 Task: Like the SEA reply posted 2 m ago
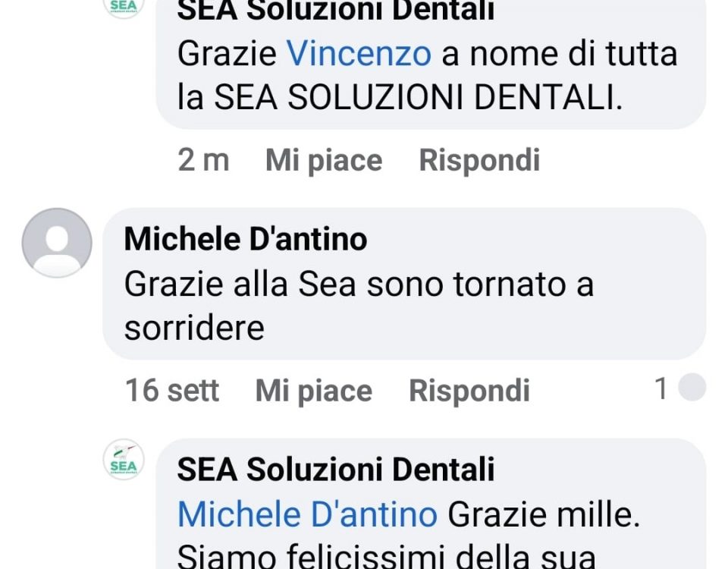tap(324, 160)
